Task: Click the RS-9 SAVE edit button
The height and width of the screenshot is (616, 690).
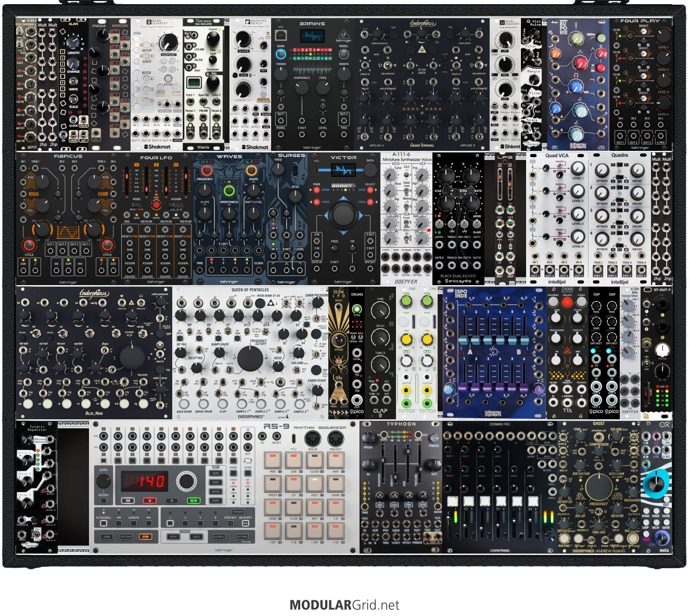Action: [x=215, y=473]
